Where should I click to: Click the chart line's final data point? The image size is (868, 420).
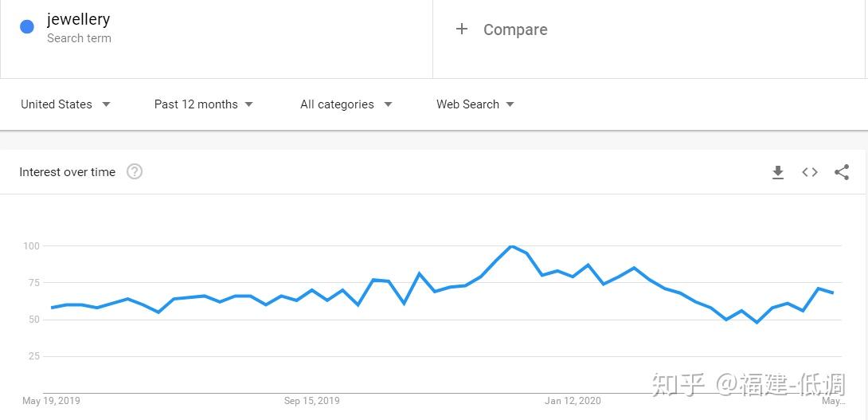click(833, 292)
